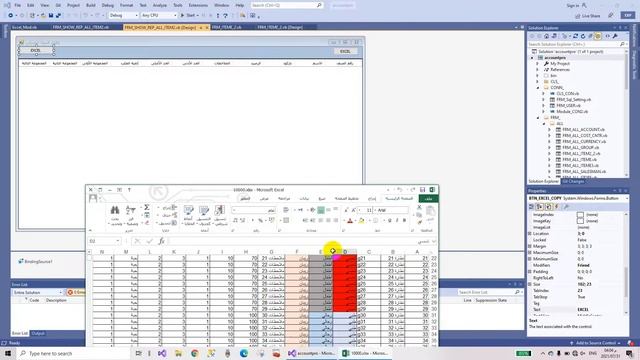Click the Find binoculars icon in Excel ribbon
This screenshot has height=360, width=640.
pyautogui.click(x=115, y=210)
